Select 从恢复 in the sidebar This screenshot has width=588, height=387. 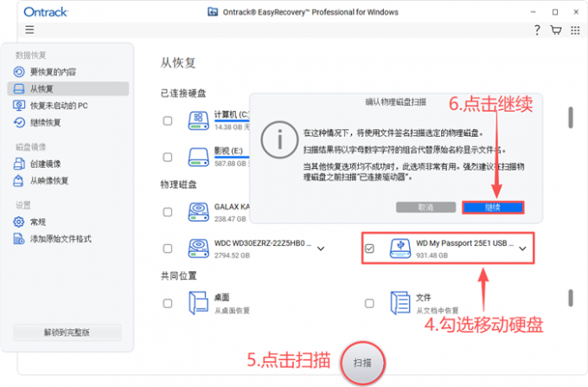point(68,88)
